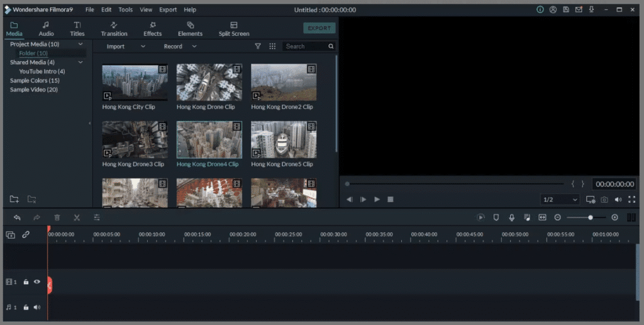Open the Tools menu
The image size is (644, 325).
[x=126, y=9]
